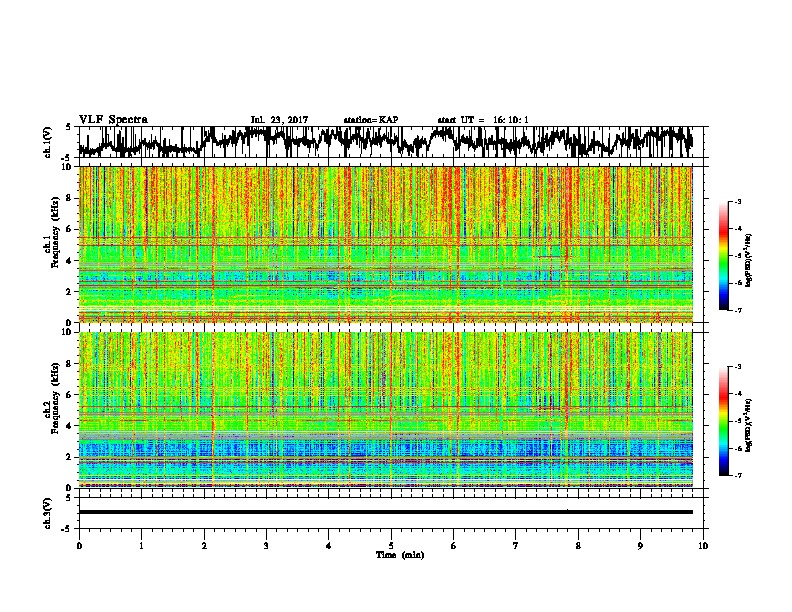Image resolution: width=792 pixels, height=612 pixels.
Task: Click time axis tick label "6"
Action: [x=454, y=546]
